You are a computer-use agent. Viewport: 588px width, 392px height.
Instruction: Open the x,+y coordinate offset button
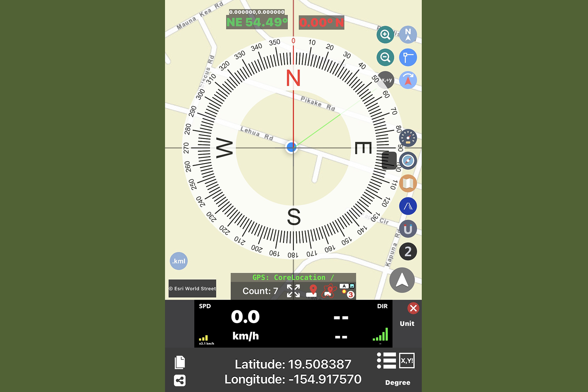point(386,80)
